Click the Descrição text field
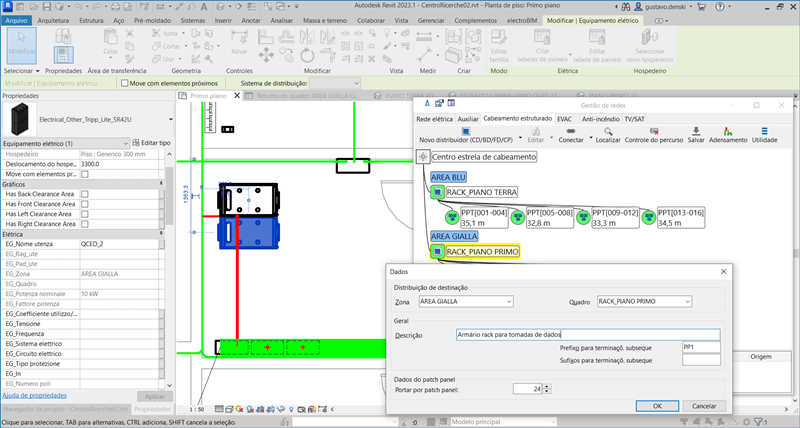 click(x=586, y=334)
